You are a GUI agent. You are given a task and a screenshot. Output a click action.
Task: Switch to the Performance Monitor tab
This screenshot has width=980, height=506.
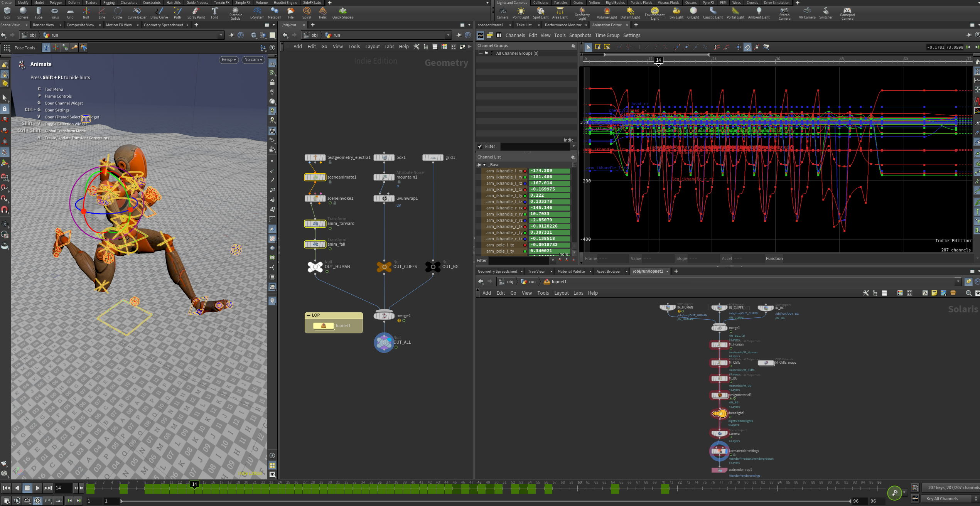(x=563, y=25)
